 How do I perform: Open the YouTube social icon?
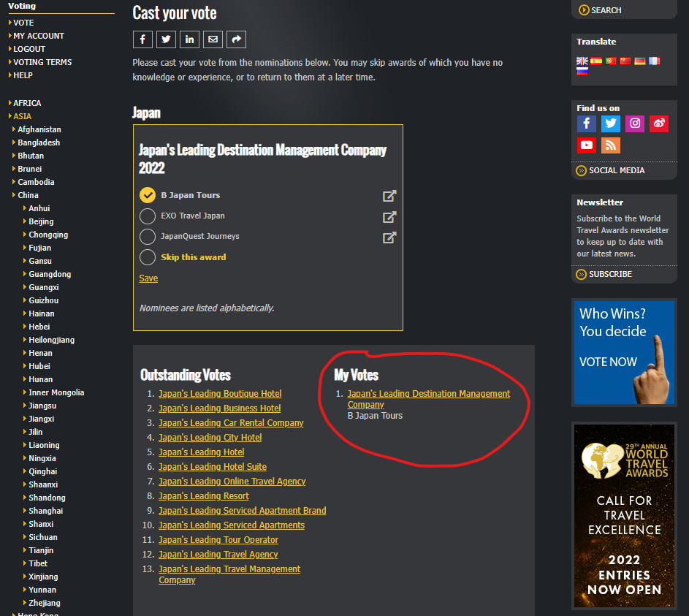[x=587, y=145]
